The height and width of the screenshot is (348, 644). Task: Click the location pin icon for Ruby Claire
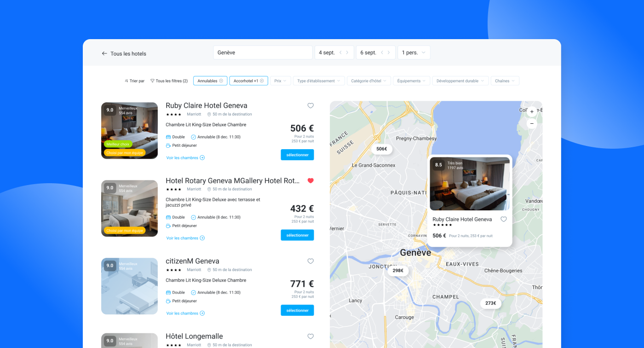click(209, 114)
